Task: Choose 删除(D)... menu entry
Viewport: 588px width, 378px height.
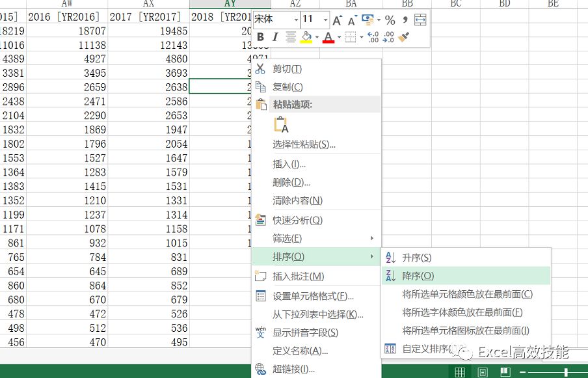Action: pyautogui.click(x=317, y=183)
